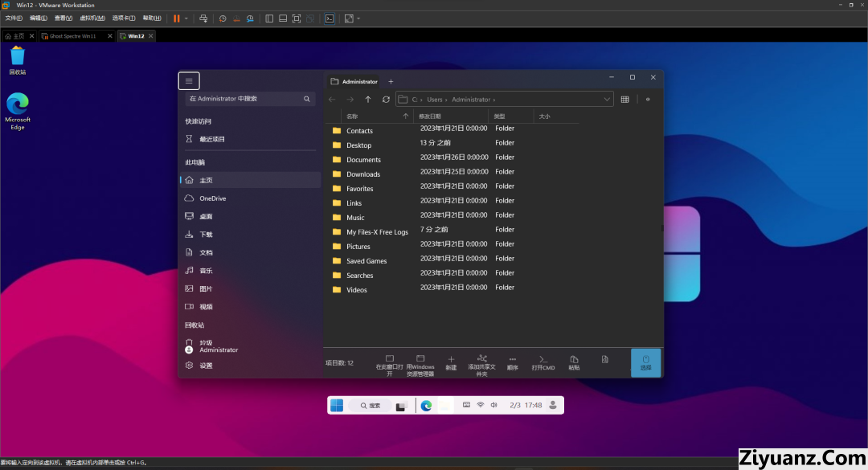
Task: Expand the address bar path dropdown
Action: coord(607,100)
